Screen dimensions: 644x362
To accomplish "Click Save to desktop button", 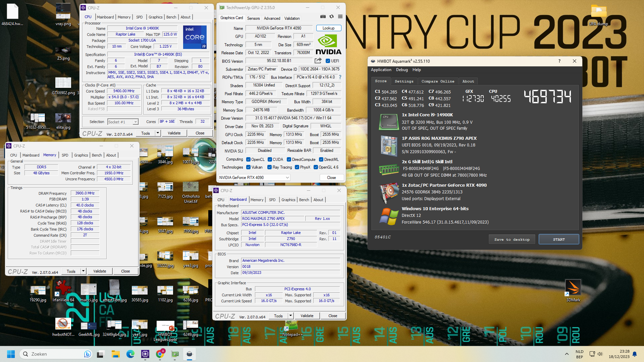I will pos(512,239).
